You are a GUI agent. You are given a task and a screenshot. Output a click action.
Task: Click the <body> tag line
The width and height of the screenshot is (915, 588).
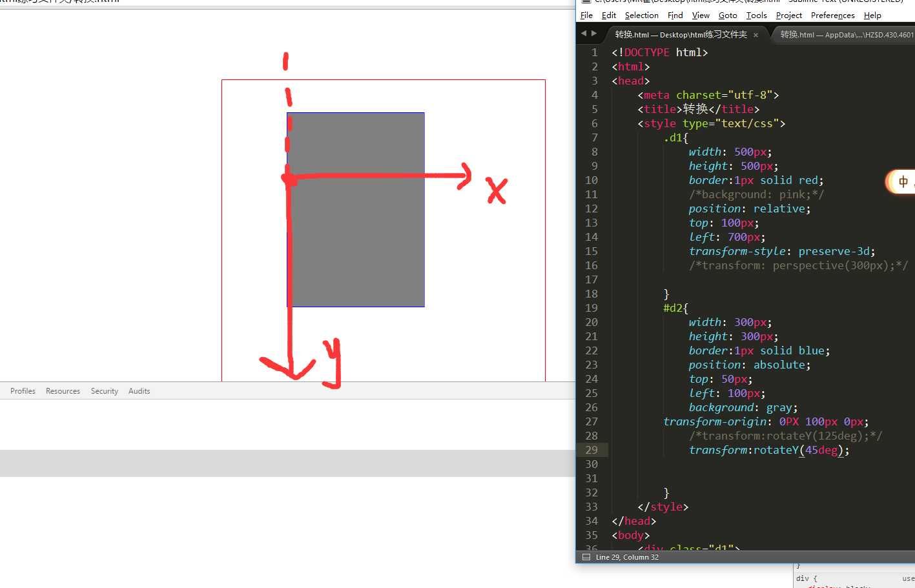click(x=630, y=535)
